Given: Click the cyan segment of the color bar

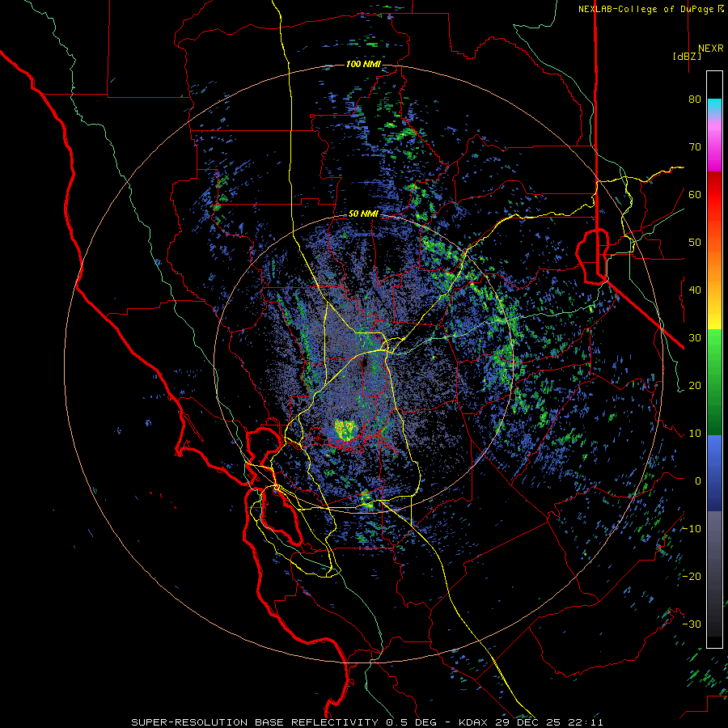Looking at the screenshot, I should click(714, 107).
